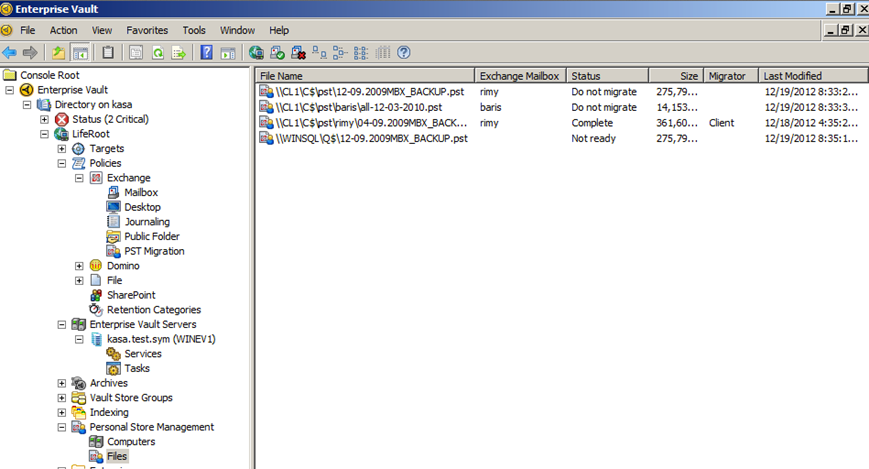Collapse the LifeRoot tree node
869x469 pixels.
pos(44,134)
